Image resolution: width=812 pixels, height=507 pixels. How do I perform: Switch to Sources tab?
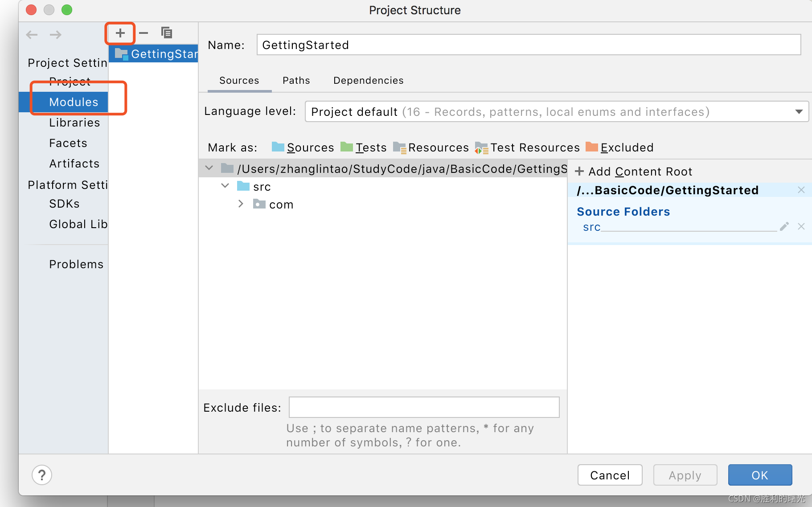click(x=239, y=81)
